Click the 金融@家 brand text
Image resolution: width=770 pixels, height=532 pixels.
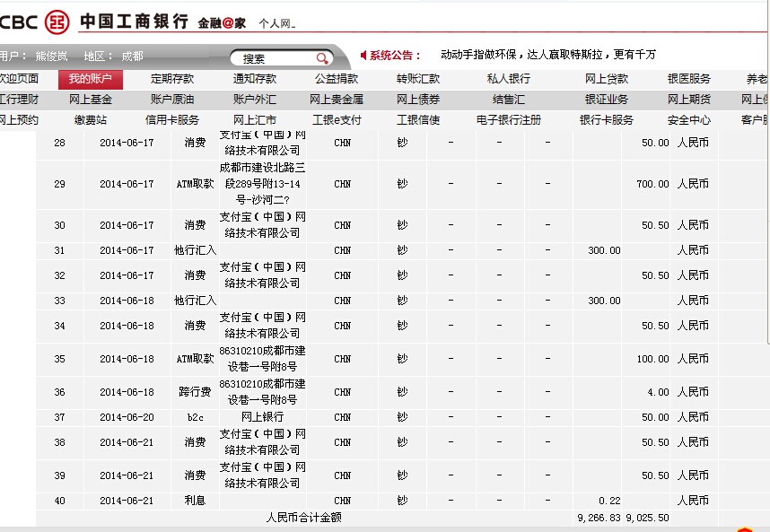pos(222,23)
